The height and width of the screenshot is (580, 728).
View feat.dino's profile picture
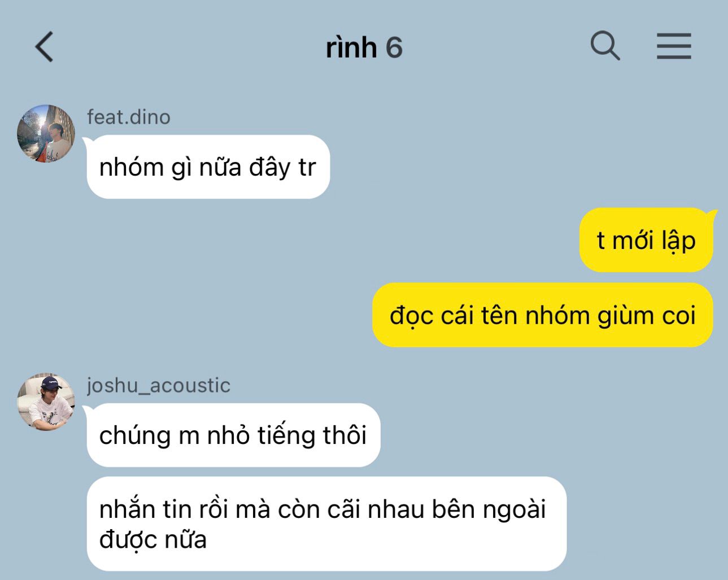(x=46, y=133)
